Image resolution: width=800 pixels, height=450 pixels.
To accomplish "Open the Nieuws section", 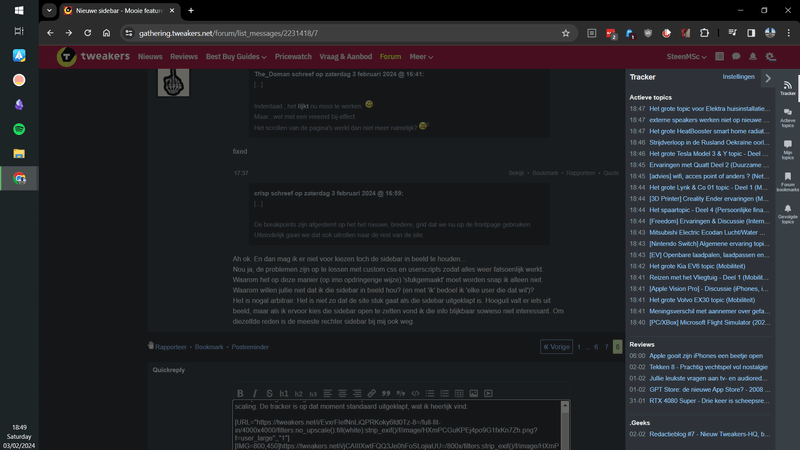I will click(x=150, y=57).
